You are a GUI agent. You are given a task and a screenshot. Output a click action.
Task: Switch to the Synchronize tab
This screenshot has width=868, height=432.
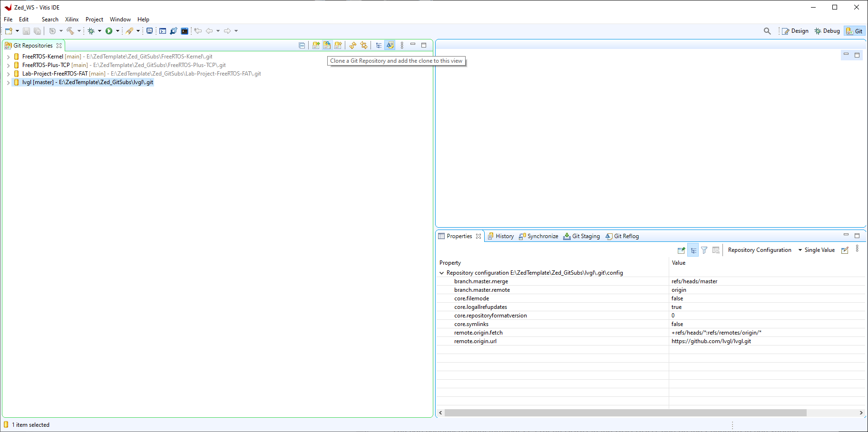[x=538, y=236]
